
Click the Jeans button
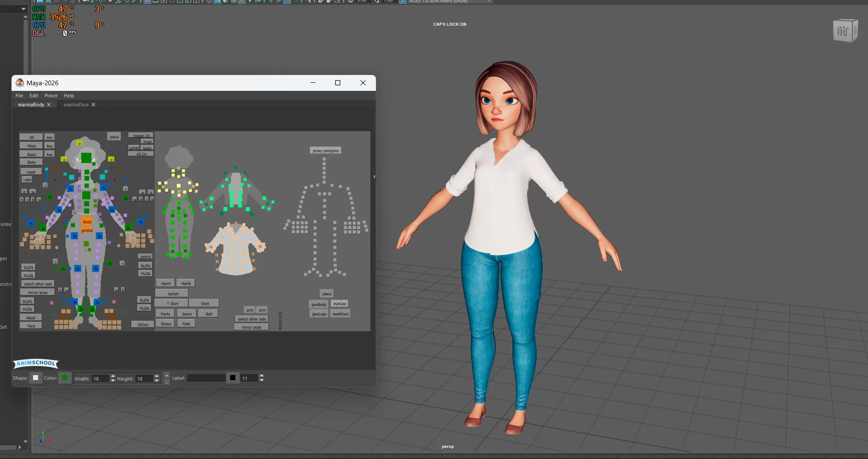pyautogui.click(x=186, y=314)
